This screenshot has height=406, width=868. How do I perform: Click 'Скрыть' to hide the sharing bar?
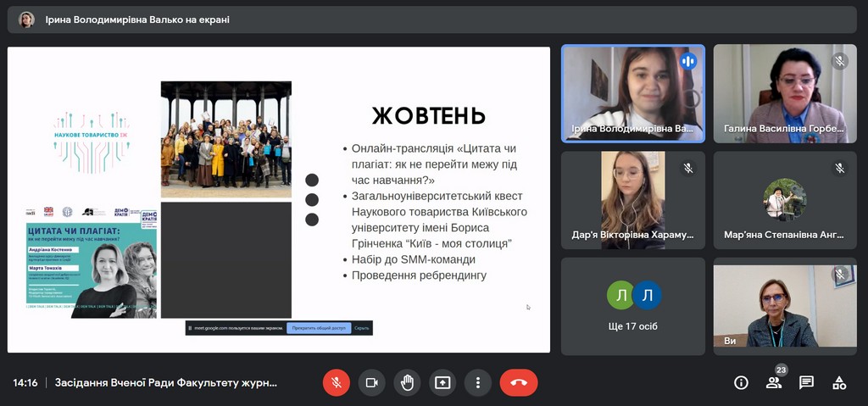click(362, 328)
